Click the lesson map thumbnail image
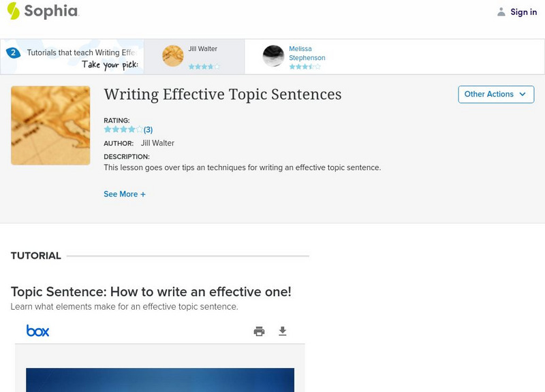545x392 pixels. 50,125
